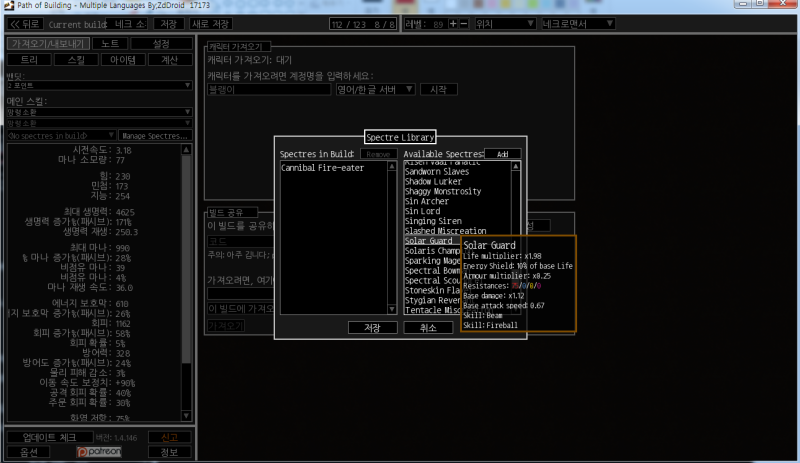Click the 새로 저장 save-as button
This screenshot has height=463, width=800.
click(211, 24)
